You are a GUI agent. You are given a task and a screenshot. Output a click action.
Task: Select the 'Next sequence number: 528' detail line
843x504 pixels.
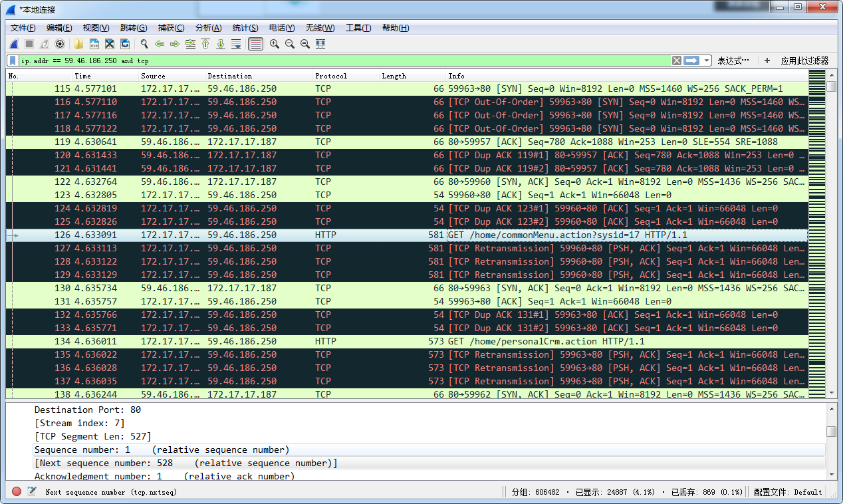(429, 463)
